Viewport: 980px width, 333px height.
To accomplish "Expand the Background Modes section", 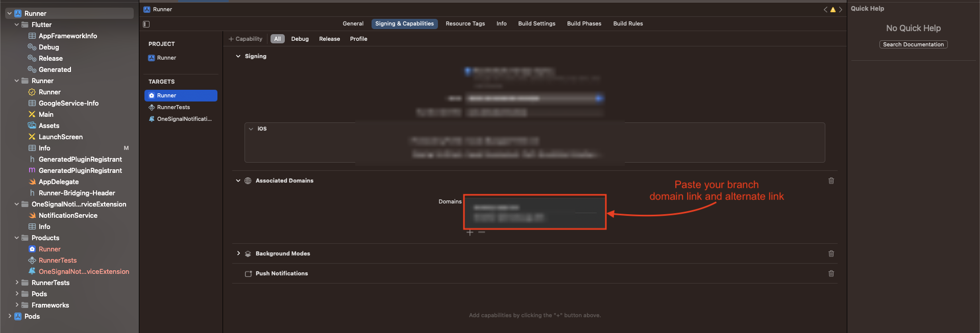I will pyautogui.click(x=238, y=253).
